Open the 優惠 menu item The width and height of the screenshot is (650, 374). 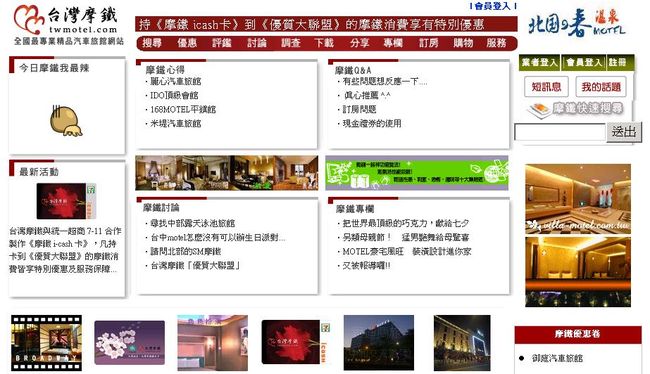pos(187,43)
